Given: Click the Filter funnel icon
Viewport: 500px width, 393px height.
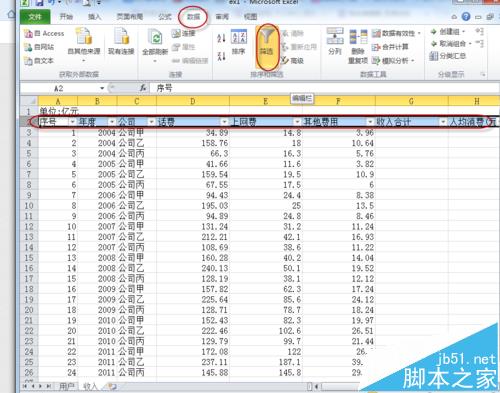Looking at the screenshot, I should [x=267, y=37].
